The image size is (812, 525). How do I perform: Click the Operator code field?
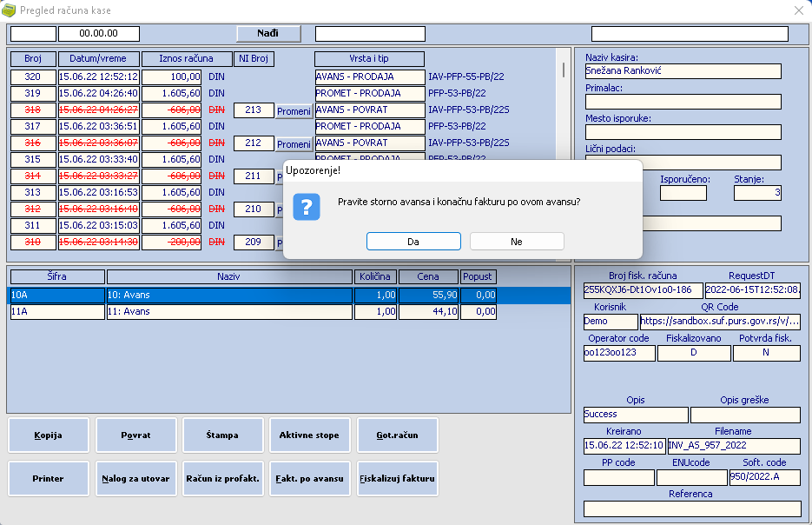coord(619,353)
